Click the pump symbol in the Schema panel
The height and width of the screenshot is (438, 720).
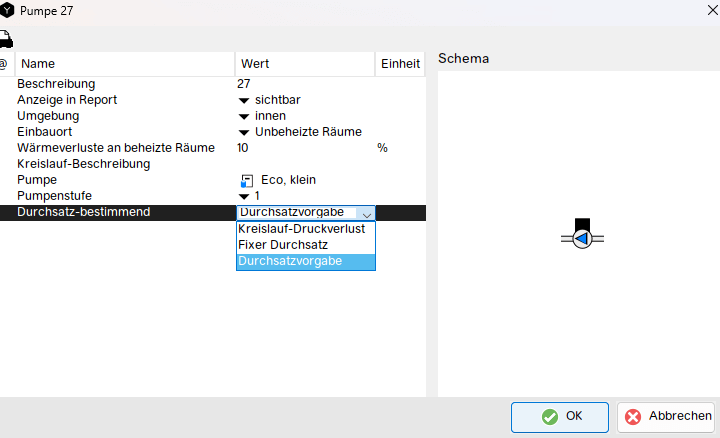click(583, 238)
